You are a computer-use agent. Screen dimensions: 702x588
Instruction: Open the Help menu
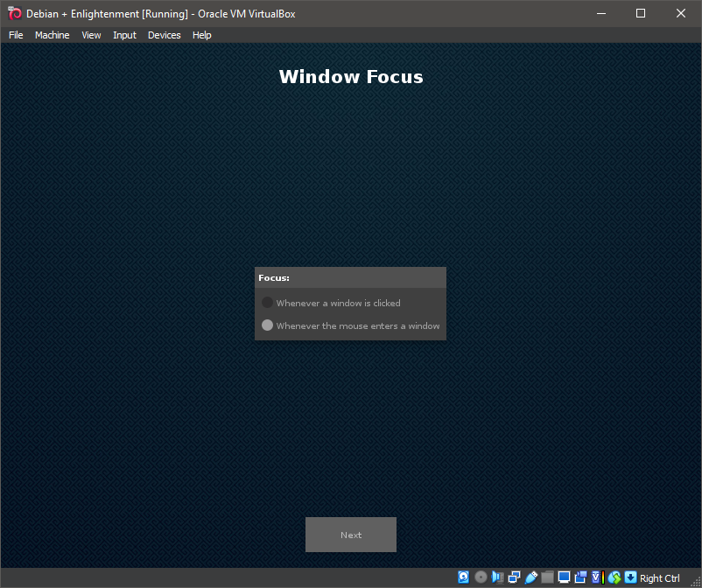point(202,35)
